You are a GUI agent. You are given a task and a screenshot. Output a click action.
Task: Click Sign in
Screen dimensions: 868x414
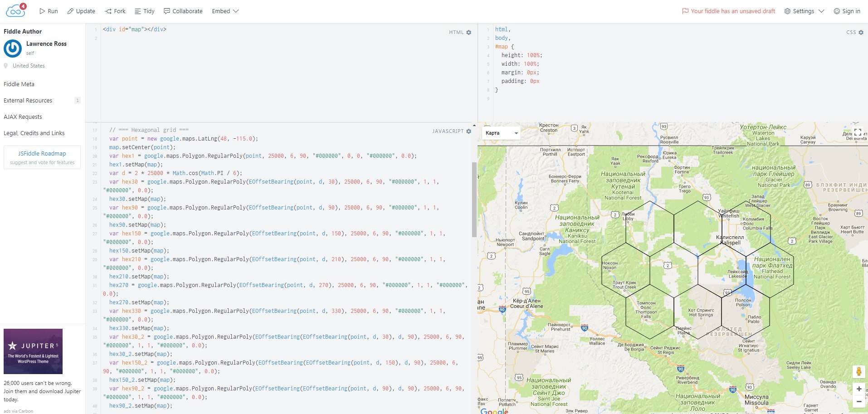(847, 11)
